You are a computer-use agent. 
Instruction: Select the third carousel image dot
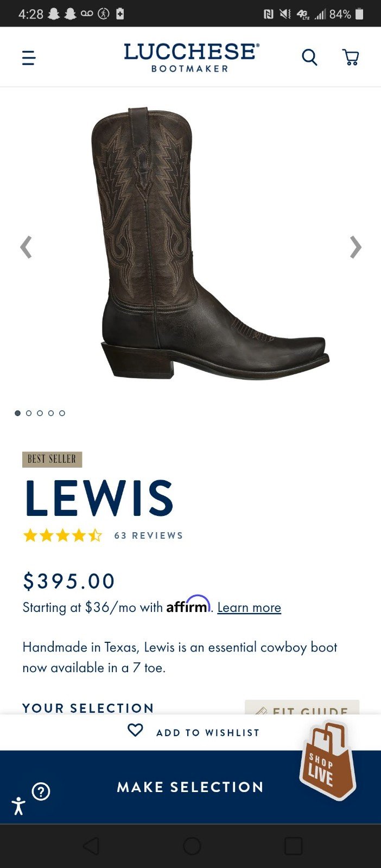click(40, 413)
